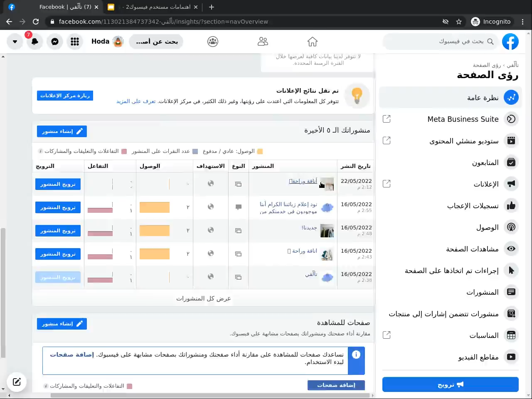The image size is (532, 399).
Task: Click the targeting globe icon in 'جديدنا!' row
Action: 211,230
